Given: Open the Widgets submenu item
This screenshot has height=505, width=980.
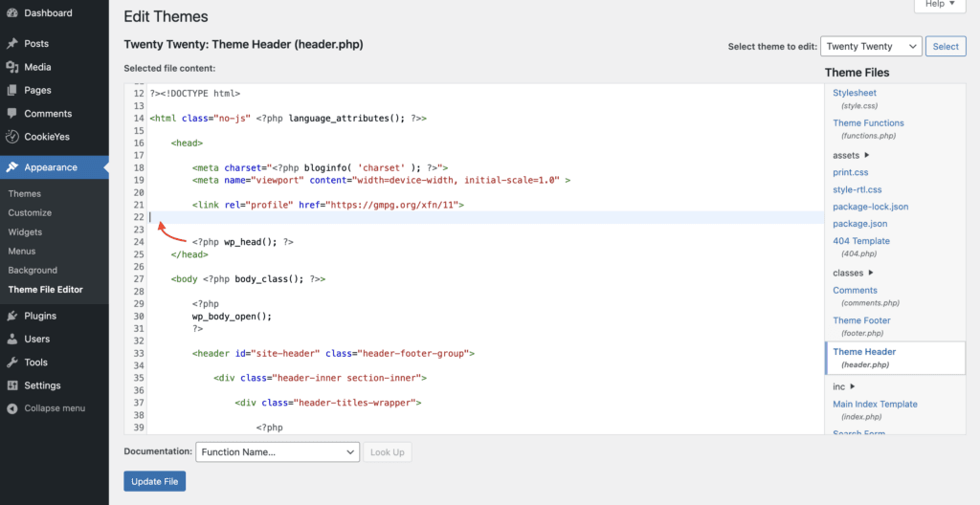Looking at the screenshot, I should (x=25, y=231).
